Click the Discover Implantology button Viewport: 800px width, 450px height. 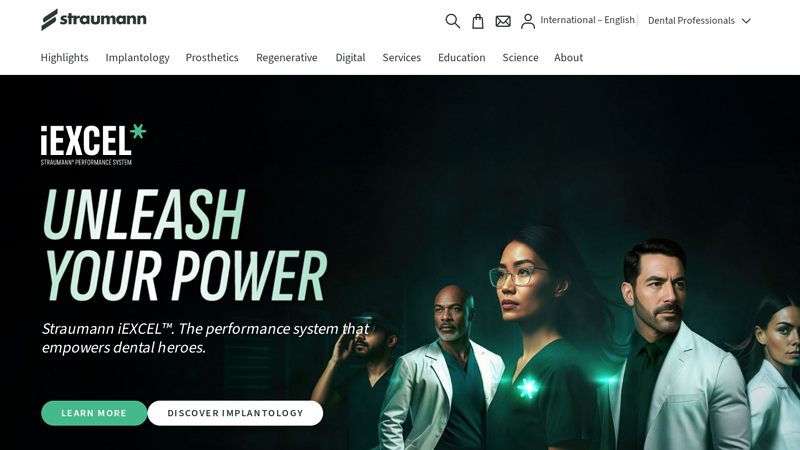tap(235, 413)
